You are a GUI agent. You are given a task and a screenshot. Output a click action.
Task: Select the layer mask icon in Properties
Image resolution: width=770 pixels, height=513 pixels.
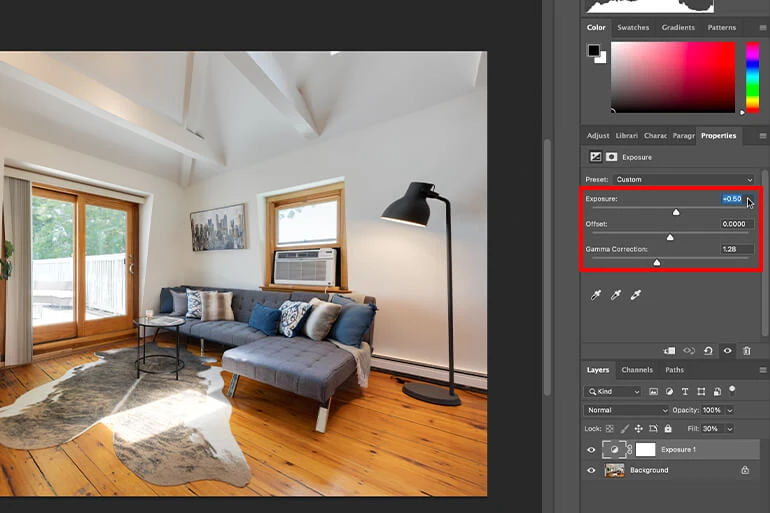click(611, 157)
